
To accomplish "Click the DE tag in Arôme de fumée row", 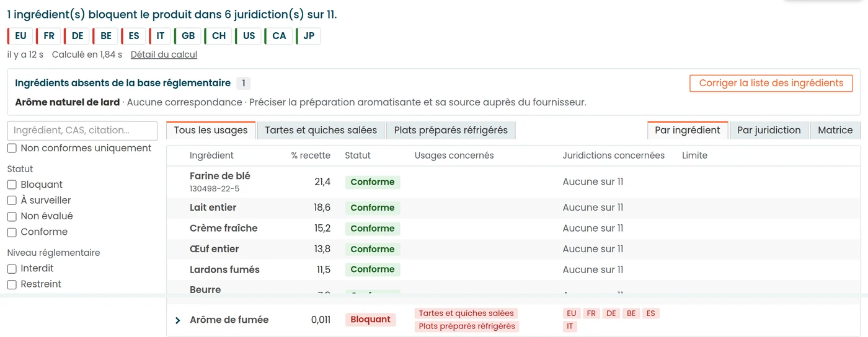I will point(611,313).
